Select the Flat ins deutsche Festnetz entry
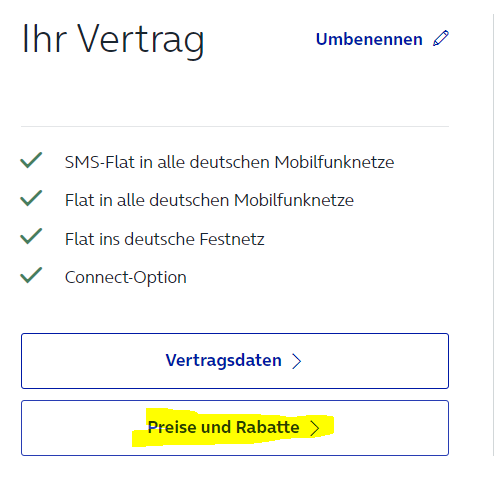The width and height of the screenshot is (495, 477). point(165,239)
